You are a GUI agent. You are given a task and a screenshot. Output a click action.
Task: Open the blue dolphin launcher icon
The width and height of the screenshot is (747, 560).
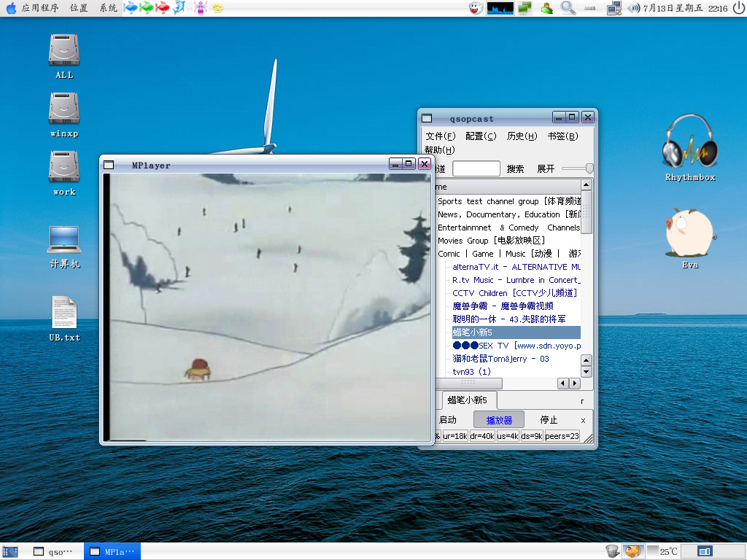pyautogui.click(x=179, y=7)
